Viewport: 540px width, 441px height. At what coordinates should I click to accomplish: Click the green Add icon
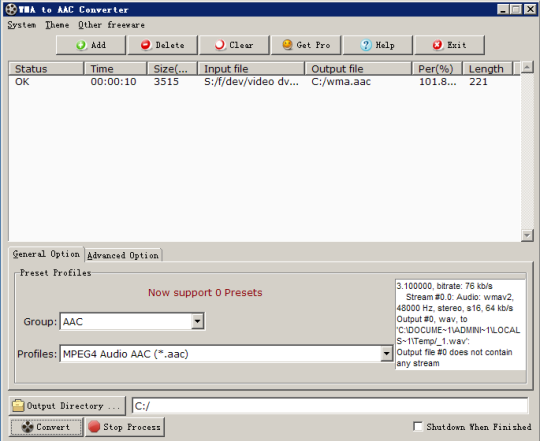coord(81,45)
